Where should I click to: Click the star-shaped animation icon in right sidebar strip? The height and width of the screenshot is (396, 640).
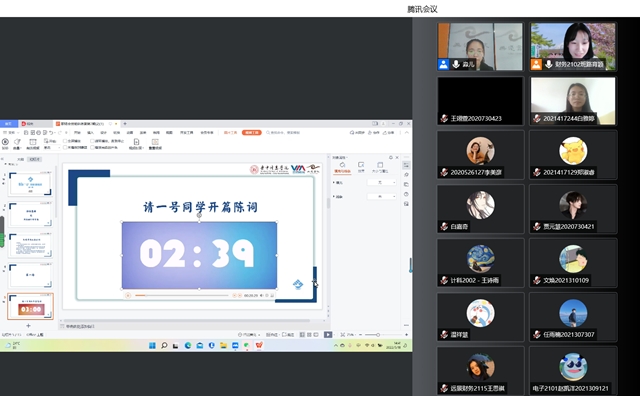(x=406, y=175)
